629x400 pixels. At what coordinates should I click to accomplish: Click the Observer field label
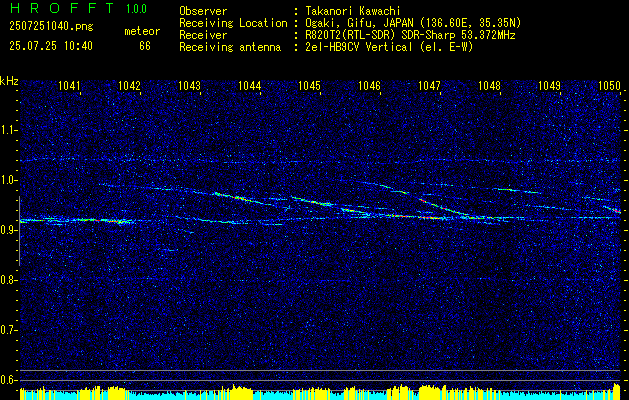click(x=203, y=11)
